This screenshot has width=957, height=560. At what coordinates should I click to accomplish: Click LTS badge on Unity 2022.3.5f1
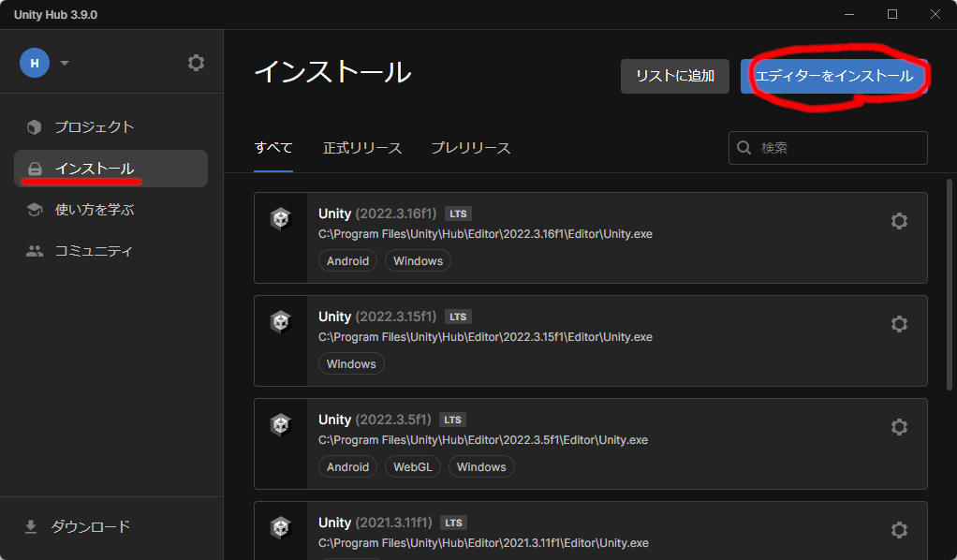pyautogui.click(x=453, y=420)
